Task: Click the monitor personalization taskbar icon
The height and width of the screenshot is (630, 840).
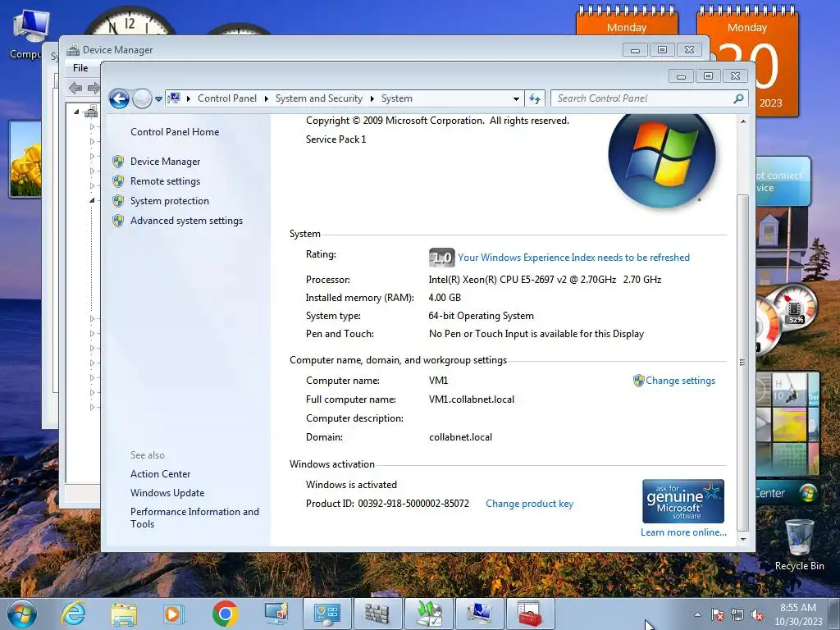Action: tap(276, 614)
